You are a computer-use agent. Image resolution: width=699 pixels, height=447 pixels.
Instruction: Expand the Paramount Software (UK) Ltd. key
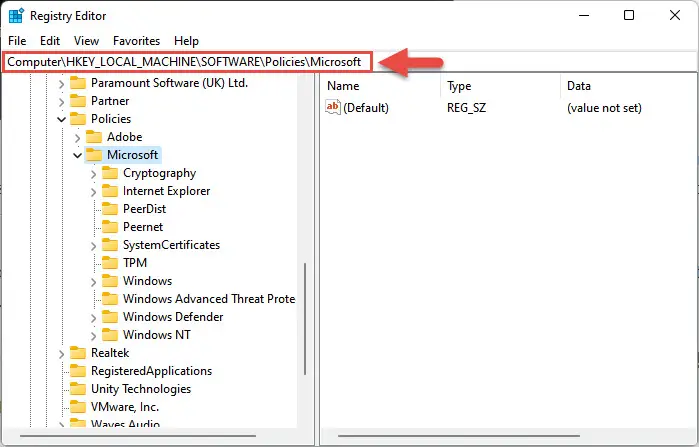(61, 83)
